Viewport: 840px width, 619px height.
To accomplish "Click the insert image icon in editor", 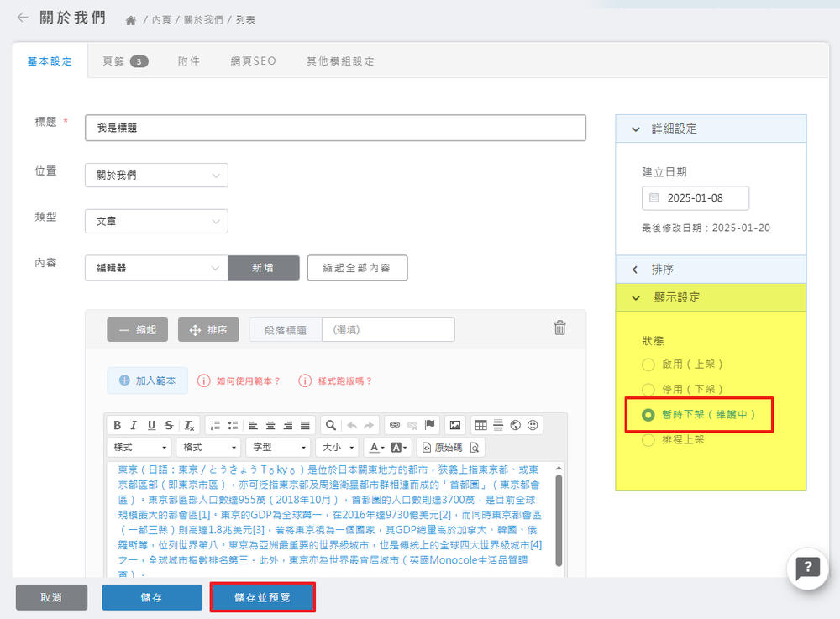I will 454,425.
